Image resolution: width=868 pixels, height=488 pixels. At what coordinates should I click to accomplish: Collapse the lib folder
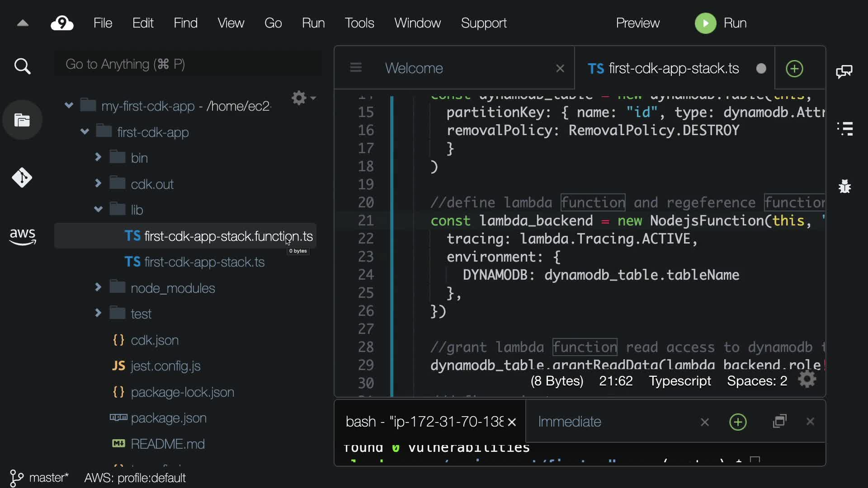pos(98,209)
